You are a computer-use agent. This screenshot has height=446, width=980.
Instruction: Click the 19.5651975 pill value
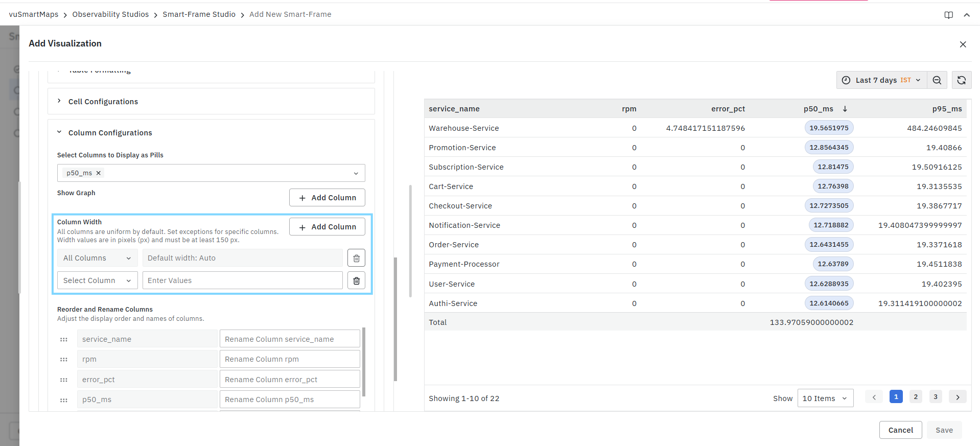coord(829,128)
